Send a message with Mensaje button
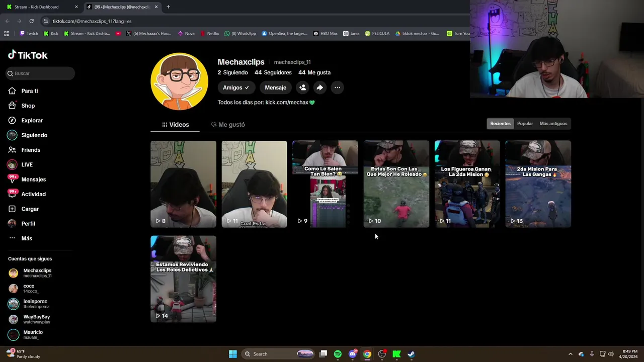644x362 pixels. pyautogui.click(x=275, y=87)
